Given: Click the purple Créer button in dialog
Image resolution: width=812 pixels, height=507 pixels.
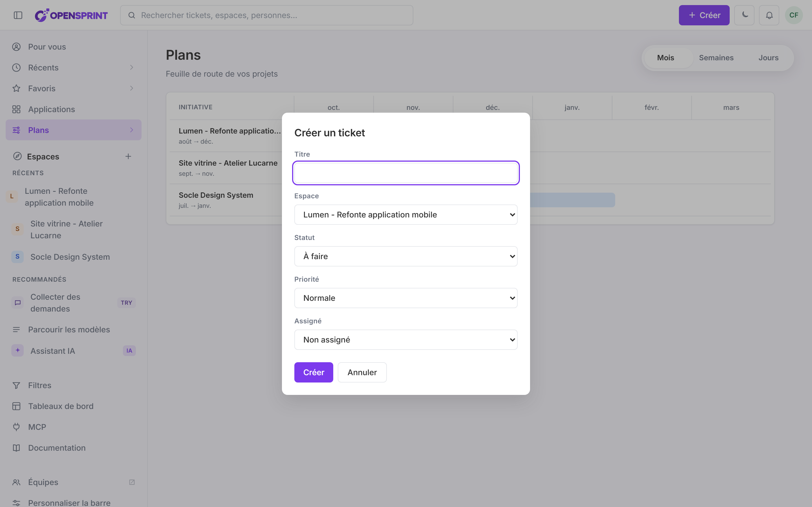Looking at the screenshot, I should 314,372.
